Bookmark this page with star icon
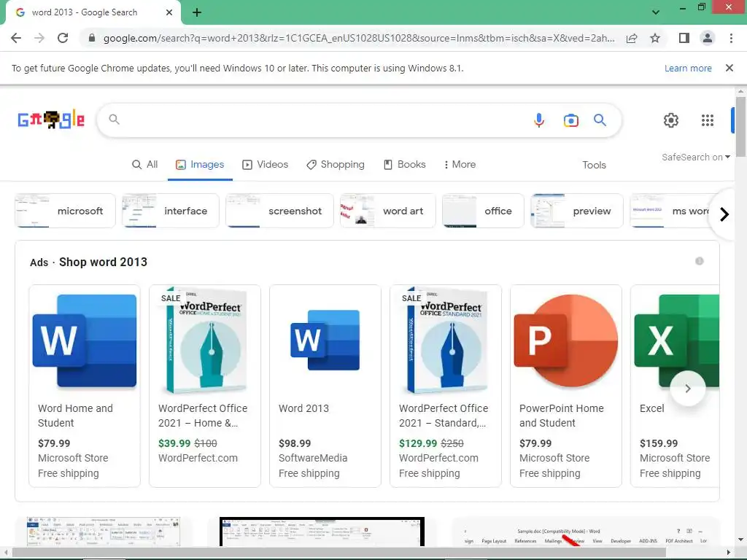This screenshot has width=747, height=560. [x=655, y=38]
